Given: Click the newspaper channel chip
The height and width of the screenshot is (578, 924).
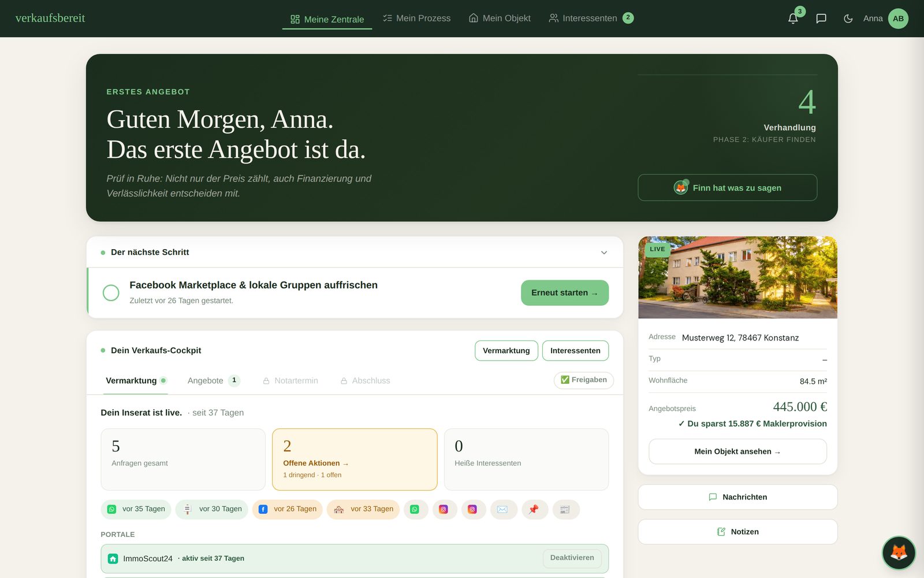Looking at the screenshot, I should (x=565, y=509).
